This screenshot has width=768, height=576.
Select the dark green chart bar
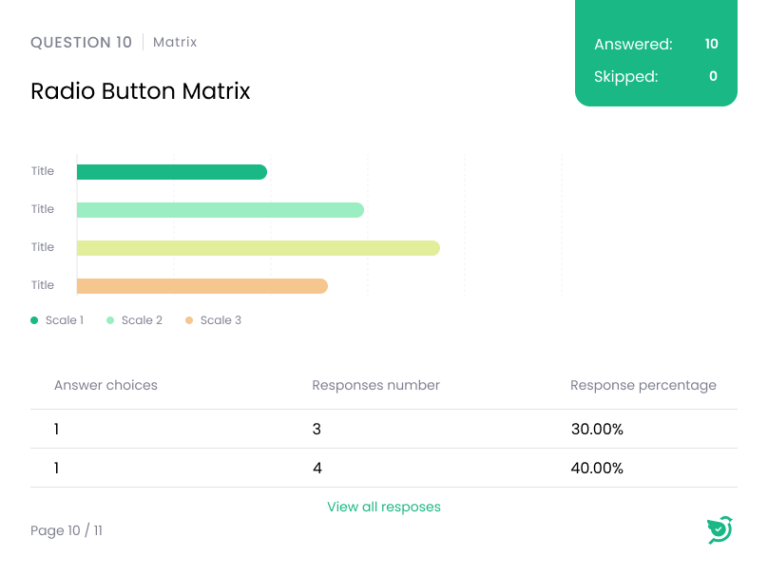pos(171,172)
